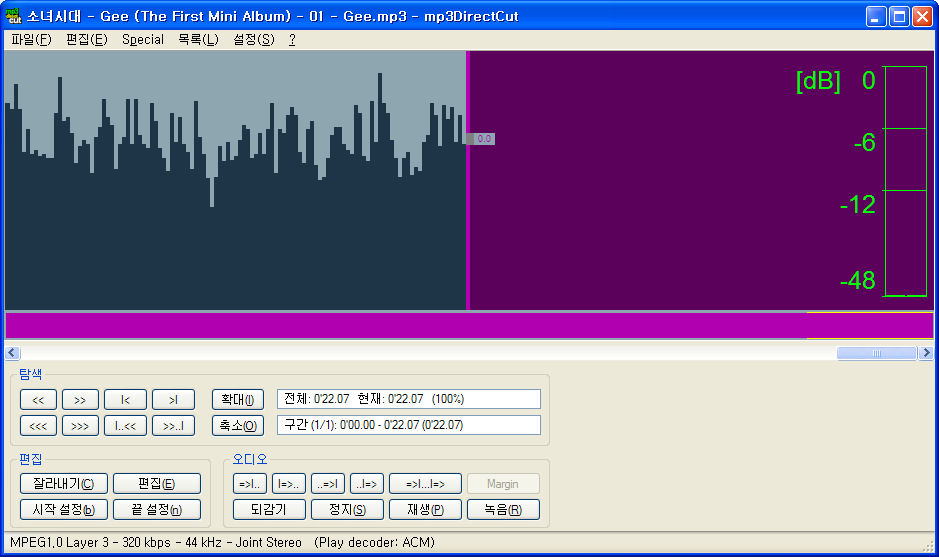Open the 설정(S) menu
Image resolution: width=939 pixels, height=557 pixels.
pyautogui.click(x=254, y=40)
